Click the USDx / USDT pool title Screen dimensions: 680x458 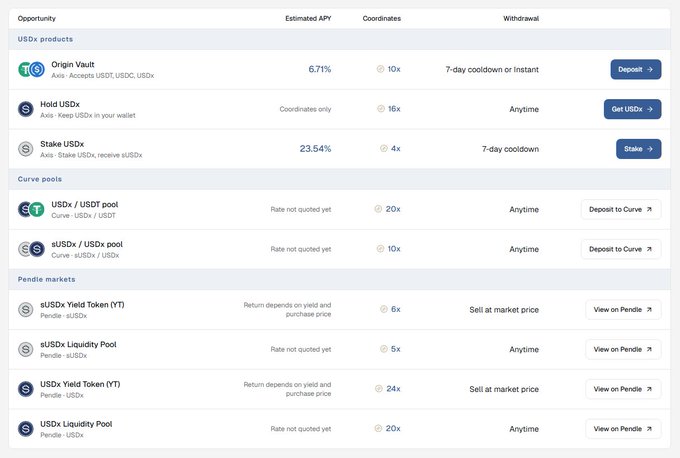pyautogui.click(x=85, y=205)
